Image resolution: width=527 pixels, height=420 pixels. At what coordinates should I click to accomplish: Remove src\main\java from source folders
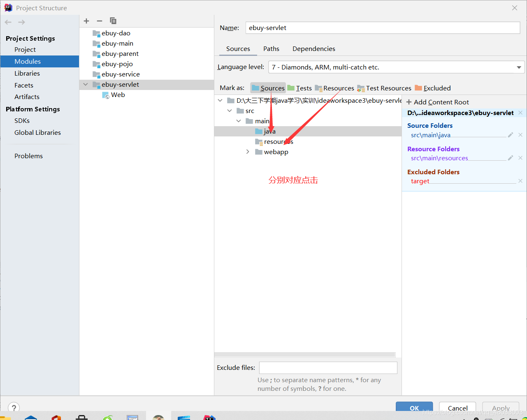[520, 135]
